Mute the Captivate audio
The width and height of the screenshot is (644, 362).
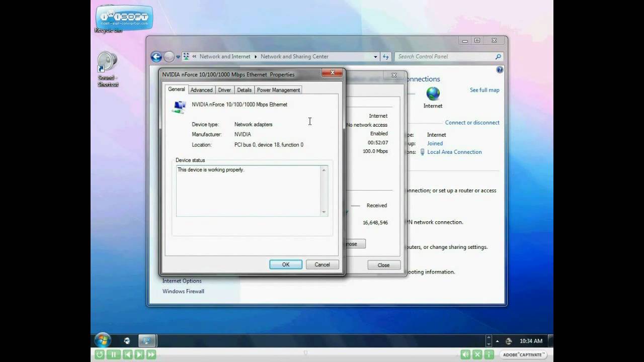[465, 354]
